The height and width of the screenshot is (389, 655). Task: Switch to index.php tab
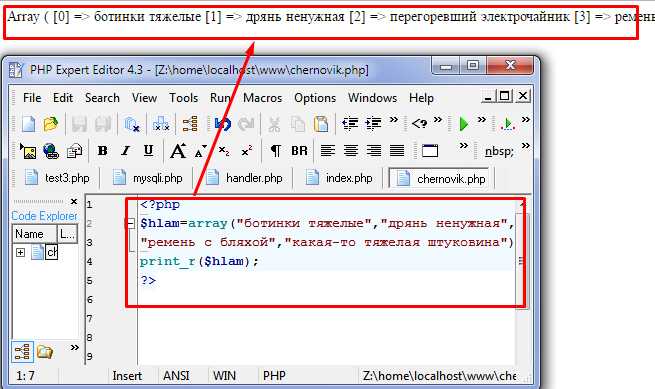point(338,178)
